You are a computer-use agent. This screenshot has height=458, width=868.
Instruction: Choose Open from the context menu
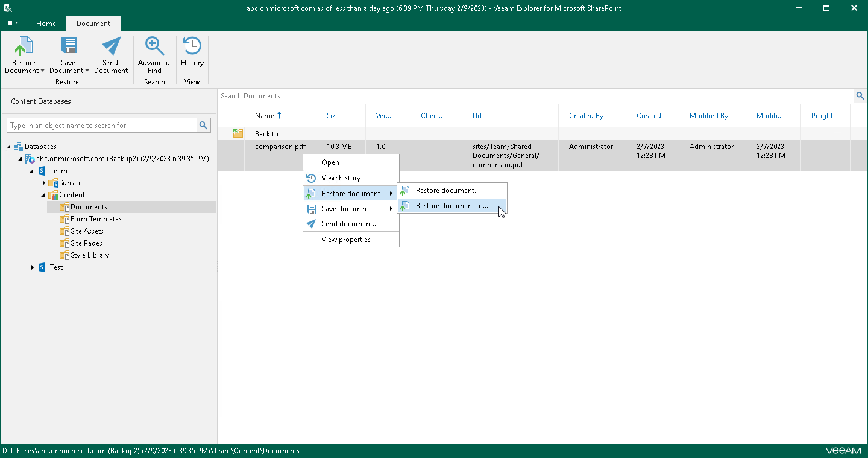pos(329,162)
